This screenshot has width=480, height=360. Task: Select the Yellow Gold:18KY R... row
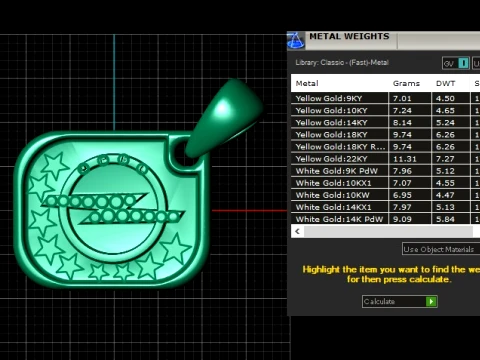[385, 147]
